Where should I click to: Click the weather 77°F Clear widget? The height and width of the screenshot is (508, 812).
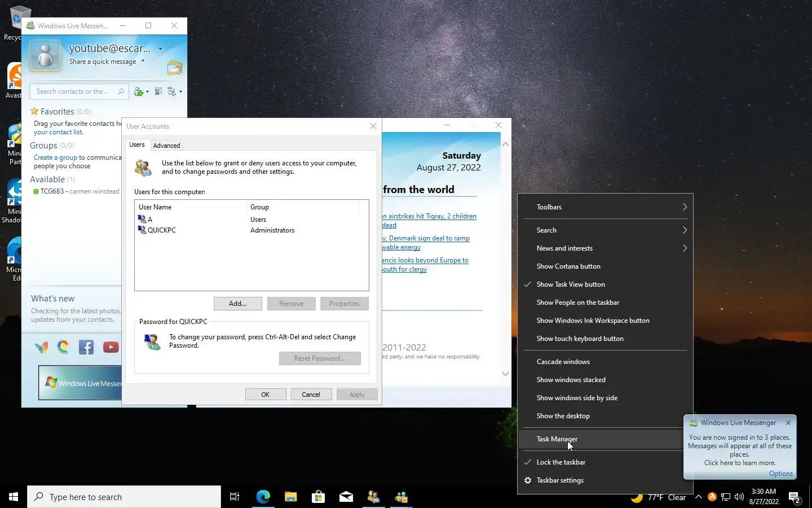click(658, 497)
